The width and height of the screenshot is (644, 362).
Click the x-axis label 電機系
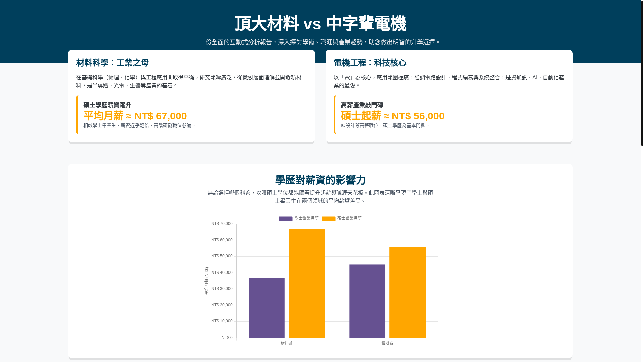(387, 344)
